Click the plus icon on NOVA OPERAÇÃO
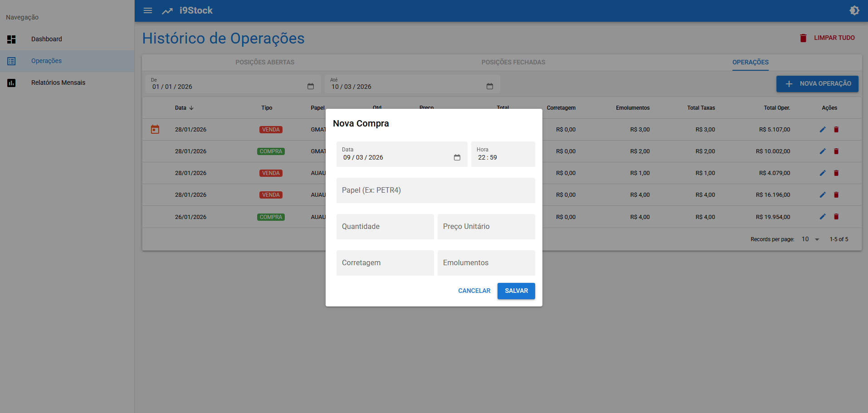The image size is (868, 413). (789, 84)
